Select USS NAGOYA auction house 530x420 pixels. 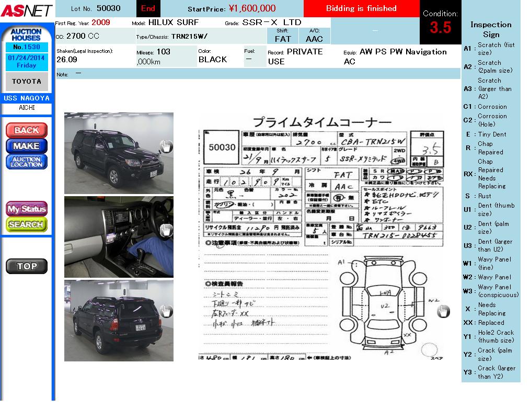pos(27,98)
